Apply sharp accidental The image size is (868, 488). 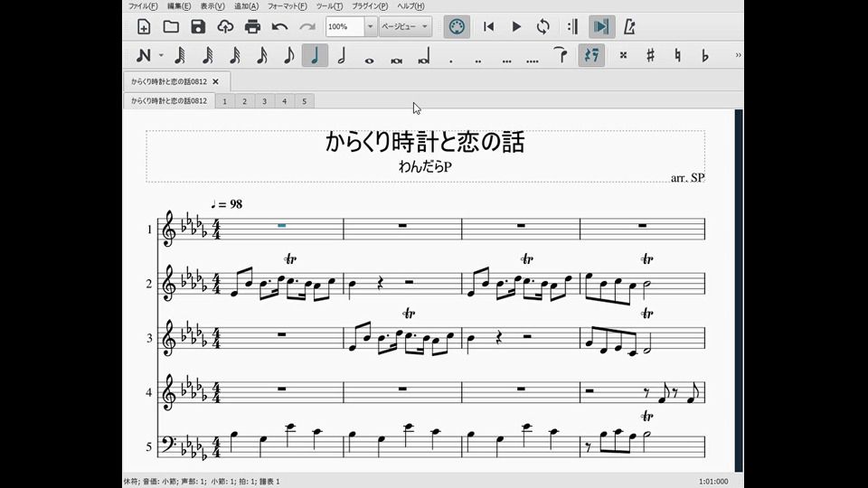coord(650,55)
